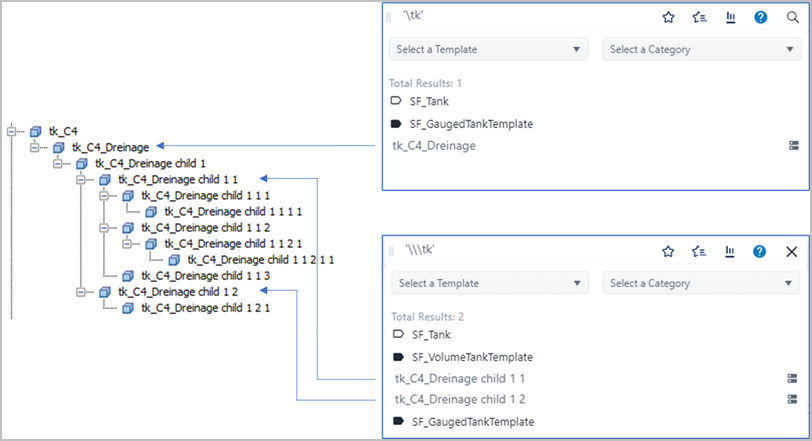Open Select a Template dropdown in top panel
812x441 pixels.
489,49
